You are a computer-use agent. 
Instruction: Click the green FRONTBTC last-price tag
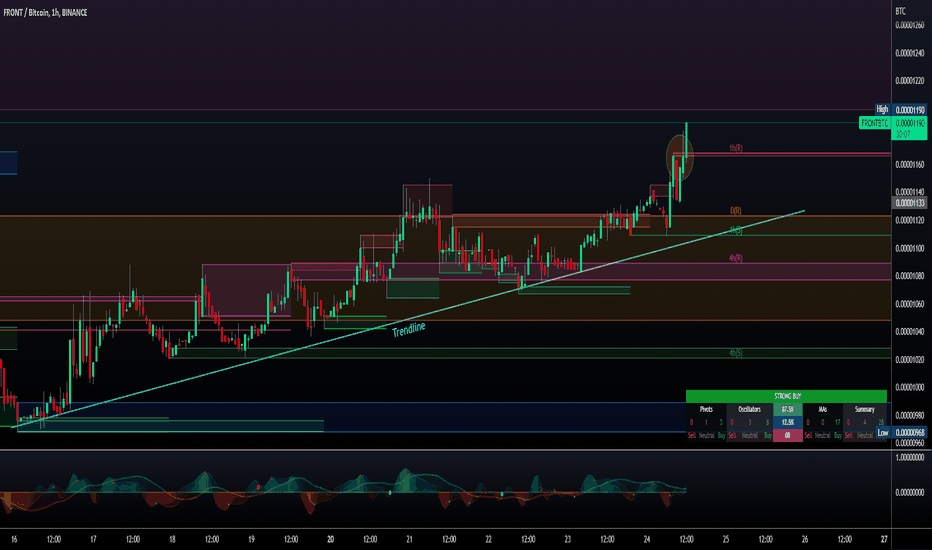pos(875,123)
